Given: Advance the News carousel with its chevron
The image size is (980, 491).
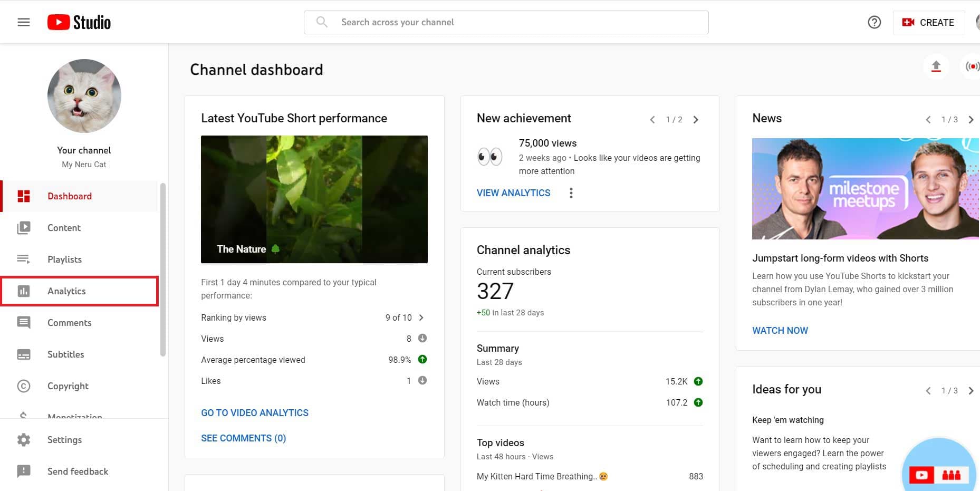Looking at the screenshot, I should 972,119.
